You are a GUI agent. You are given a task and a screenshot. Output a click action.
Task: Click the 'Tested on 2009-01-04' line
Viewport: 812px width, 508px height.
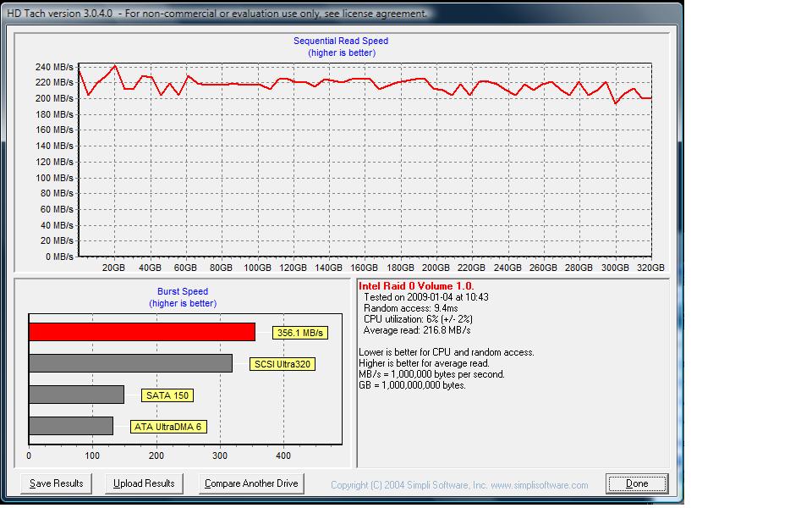[425, 297]
